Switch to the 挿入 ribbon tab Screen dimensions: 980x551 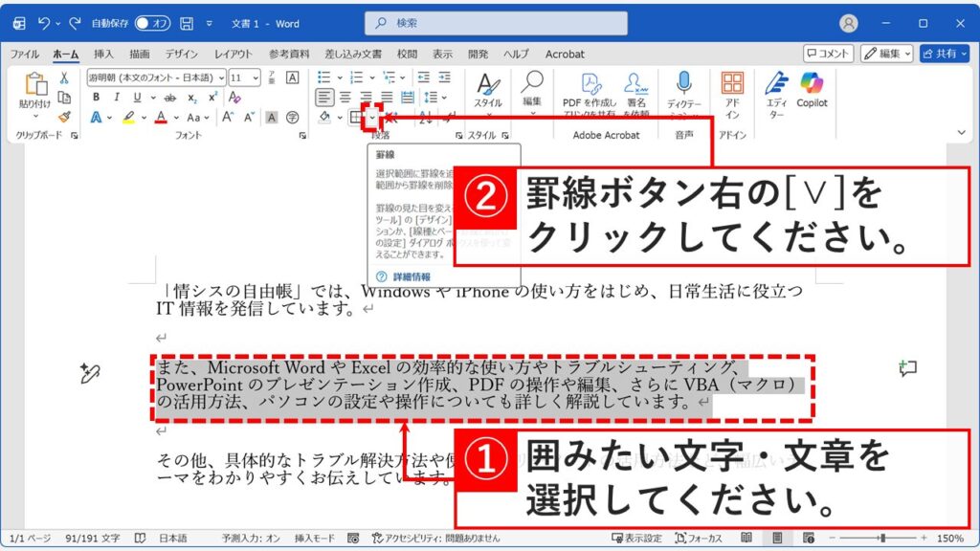pos(101,55)
